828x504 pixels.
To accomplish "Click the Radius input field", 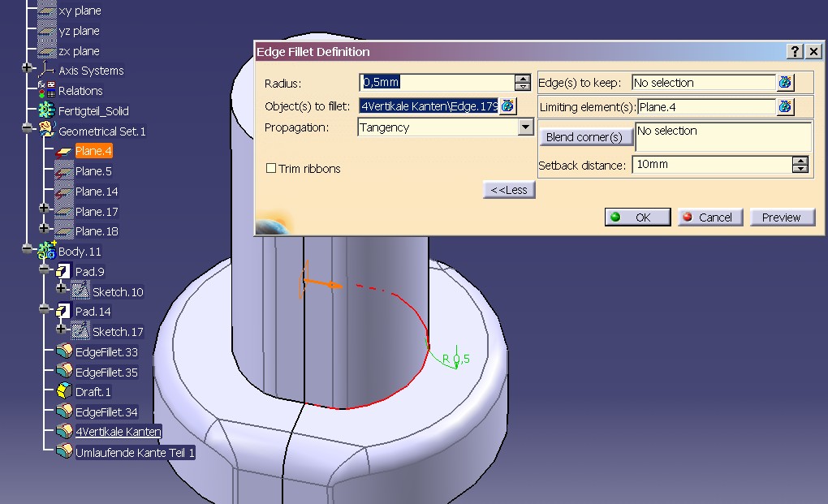I will click(437, 82).
